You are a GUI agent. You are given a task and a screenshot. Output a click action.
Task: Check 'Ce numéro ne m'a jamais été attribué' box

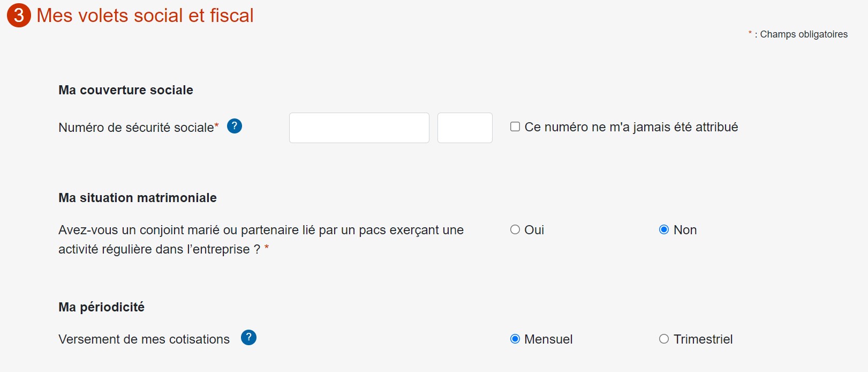[515, 127]
